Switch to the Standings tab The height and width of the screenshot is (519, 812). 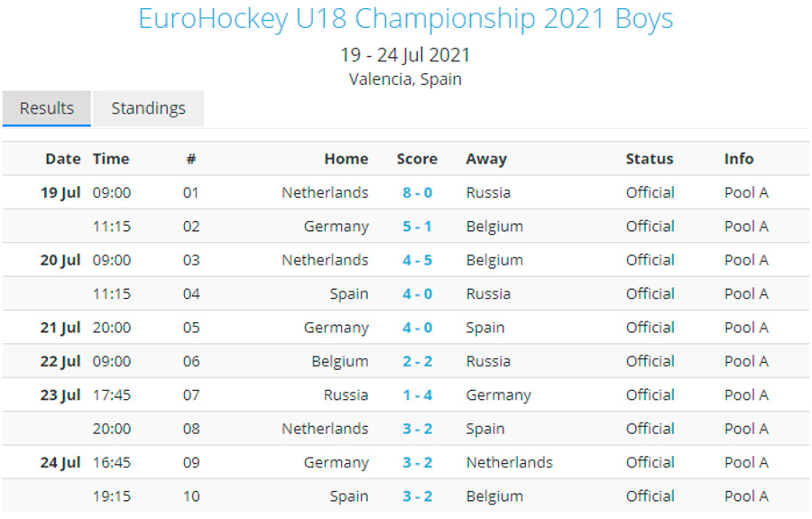point(148,108)
